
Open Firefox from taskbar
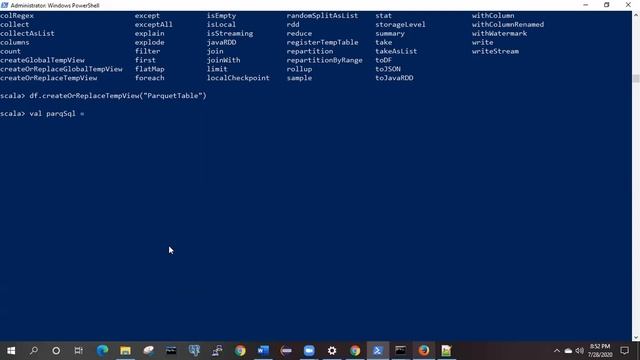[x=424, y=351]
